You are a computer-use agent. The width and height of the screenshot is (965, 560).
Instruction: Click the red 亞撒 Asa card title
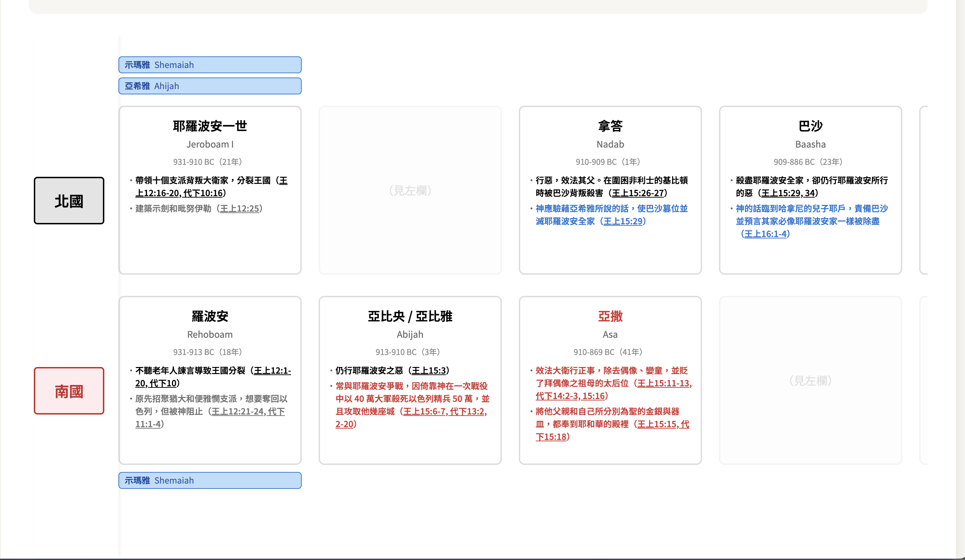(x=610, y=316)
